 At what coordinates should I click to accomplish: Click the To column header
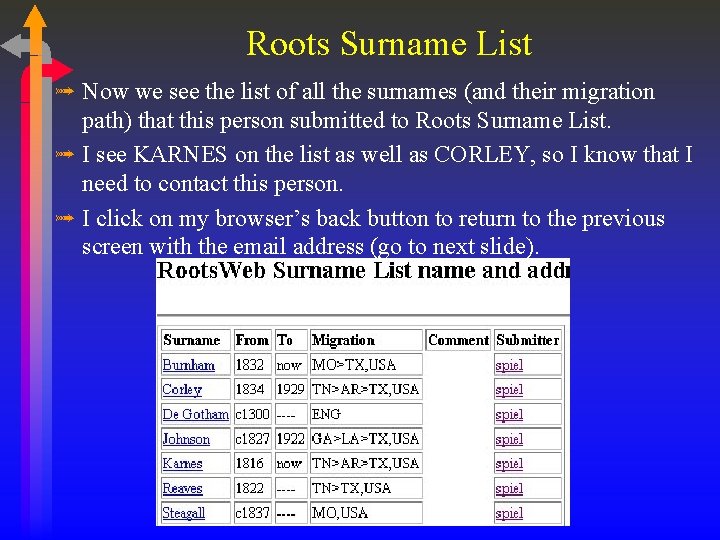tap(291, 340)
